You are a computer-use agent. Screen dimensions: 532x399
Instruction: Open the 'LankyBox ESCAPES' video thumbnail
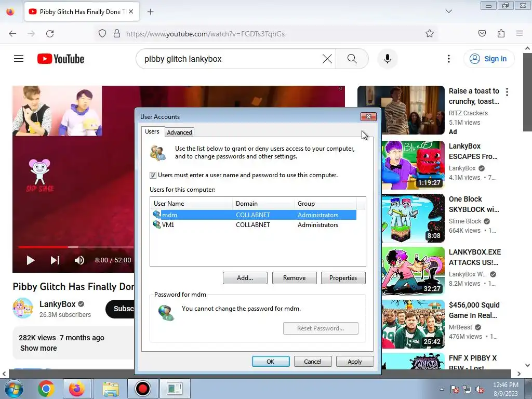point(413,165)
